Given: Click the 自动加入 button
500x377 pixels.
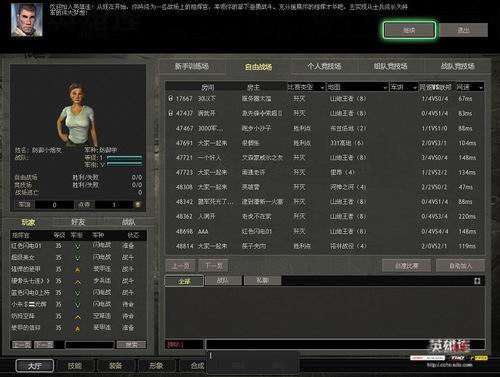Looking at the screenshot, I should (x=460, y=266).
